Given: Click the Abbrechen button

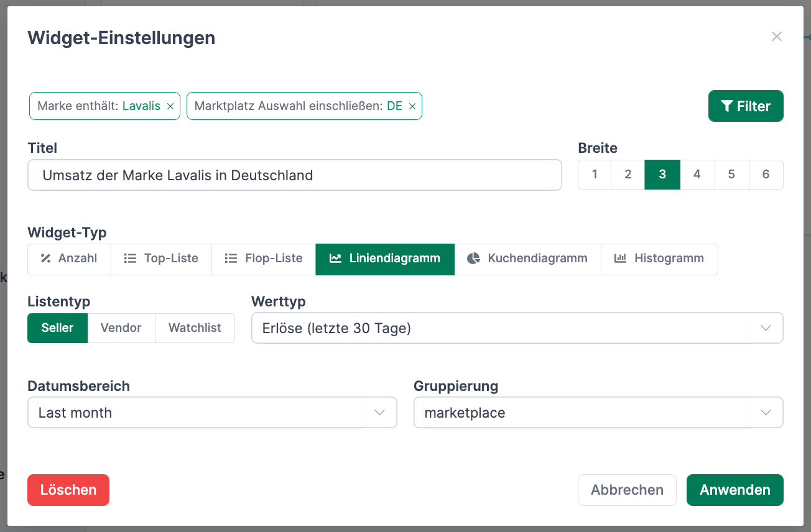Looking at the screenshot, I should click(x=627, y=490).
